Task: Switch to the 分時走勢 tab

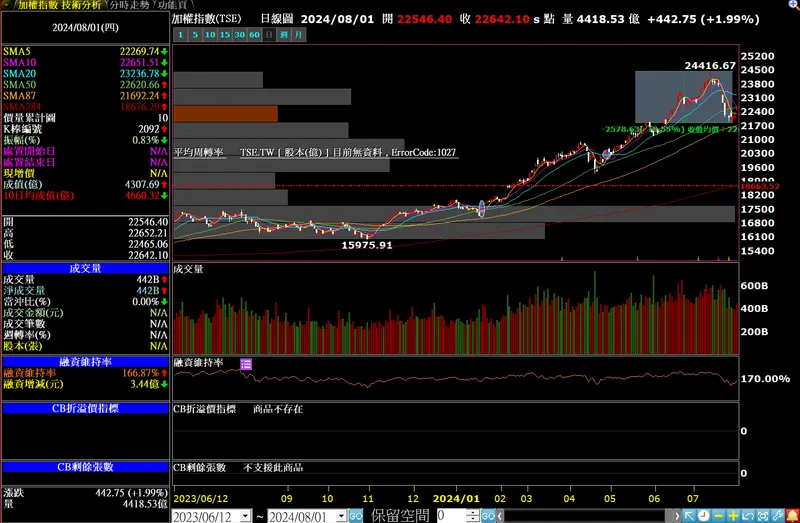Action: click(x=129, y=5)
